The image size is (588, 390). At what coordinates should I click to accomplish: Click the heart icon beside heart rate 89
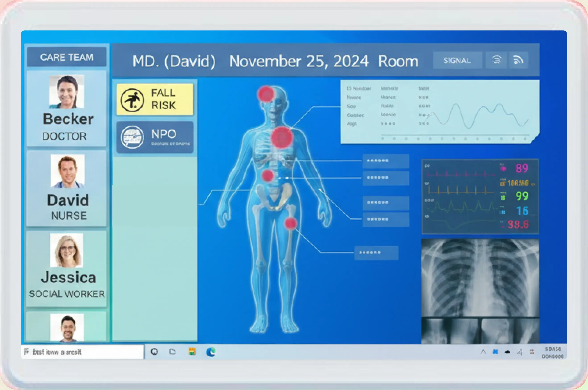(503, 168)
